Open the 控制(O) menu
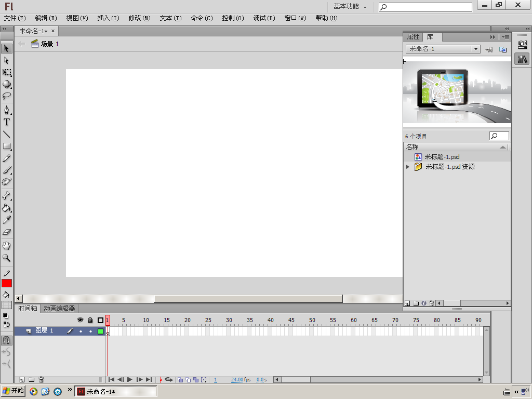The width and height of the screenshot is (532, 399). [233, 18]
